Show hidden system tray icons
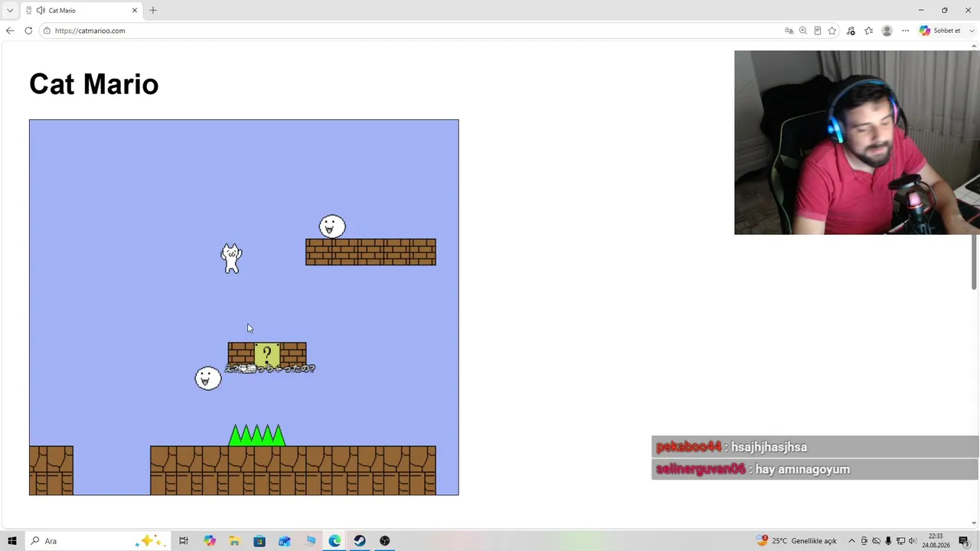Image resolution: width=980 pixels, height=551 pixels. [x=851, y=541]
